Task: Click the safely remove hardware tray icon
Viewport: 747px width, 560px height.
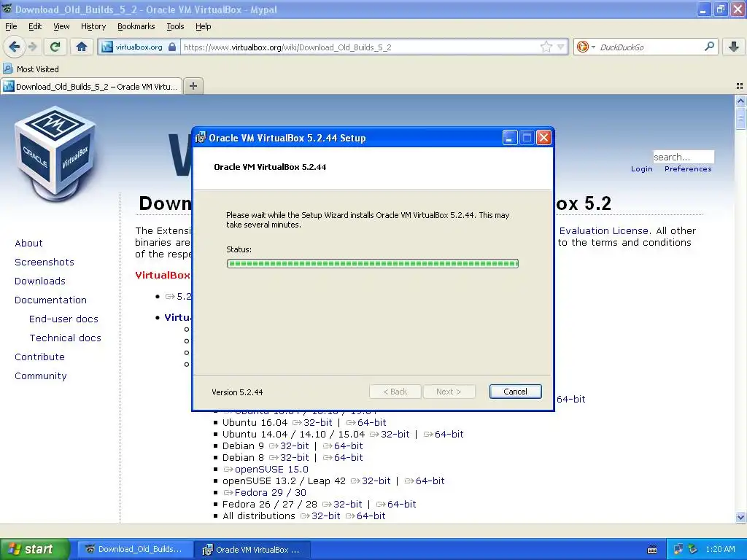Action: [692, 549]
